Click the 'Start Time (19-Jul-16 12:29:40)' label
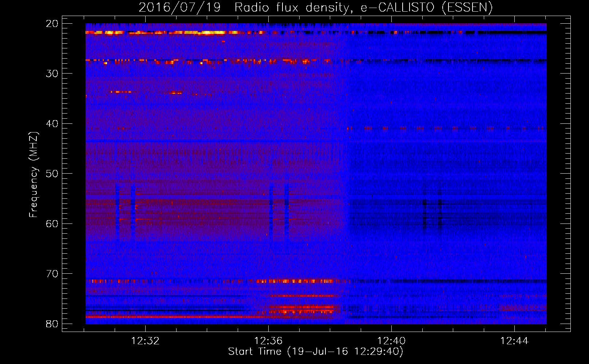Viewport: 589px width, 364px height. point(316,352)
